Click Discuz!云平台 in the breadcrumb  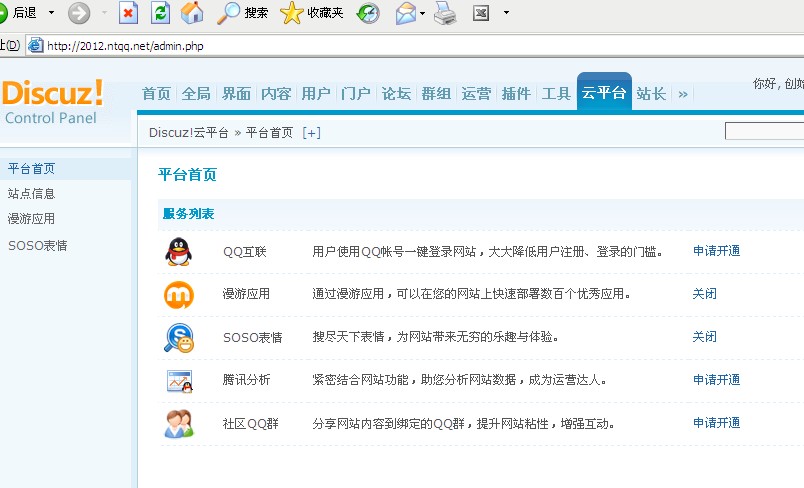tap(188, 133)
